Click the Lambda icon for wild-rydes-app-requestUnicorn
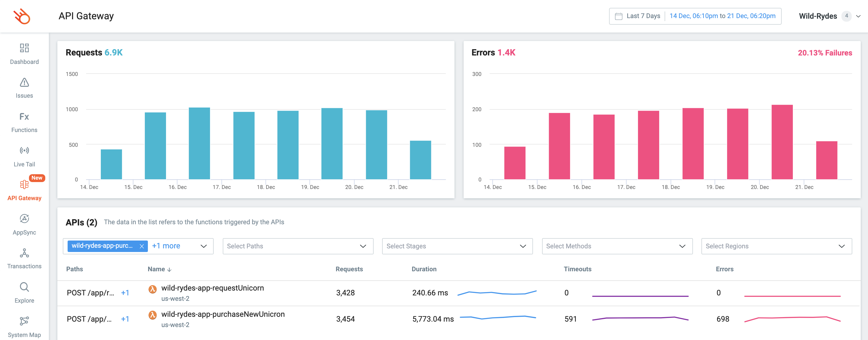The width and height of the screenshot is (868, 340). [153, 289]
